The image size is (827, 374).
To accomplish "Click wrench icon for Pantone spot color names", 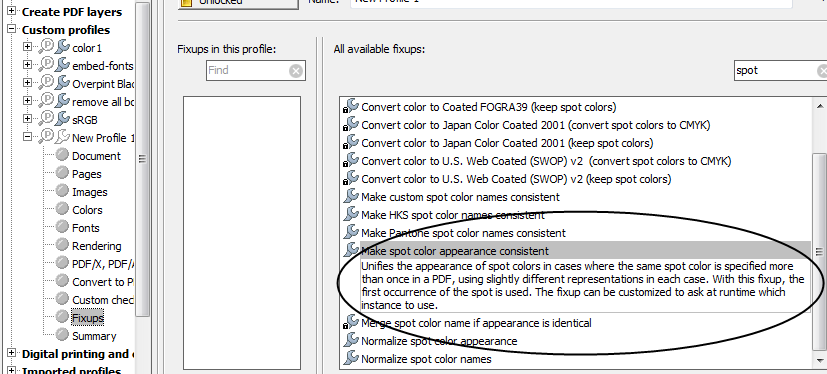I will pos(351,232).
